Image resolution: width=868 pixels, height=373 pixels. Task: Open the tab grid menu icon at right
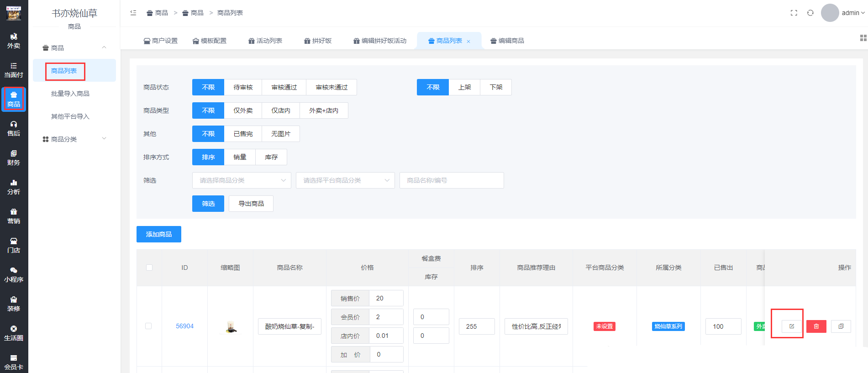tap(863, 38)
